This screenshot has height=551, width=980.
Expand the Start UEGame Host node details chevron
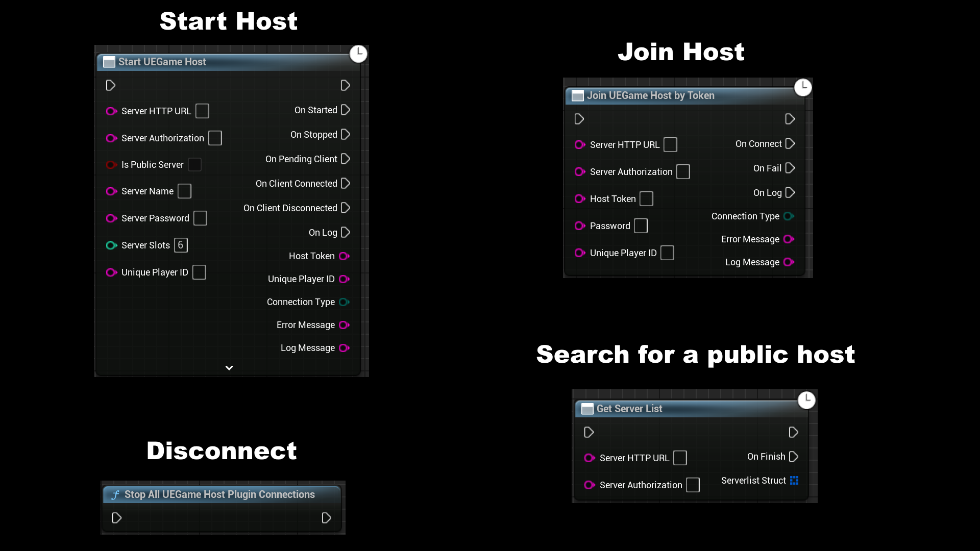pyautogui.click(x=229, y=367)
